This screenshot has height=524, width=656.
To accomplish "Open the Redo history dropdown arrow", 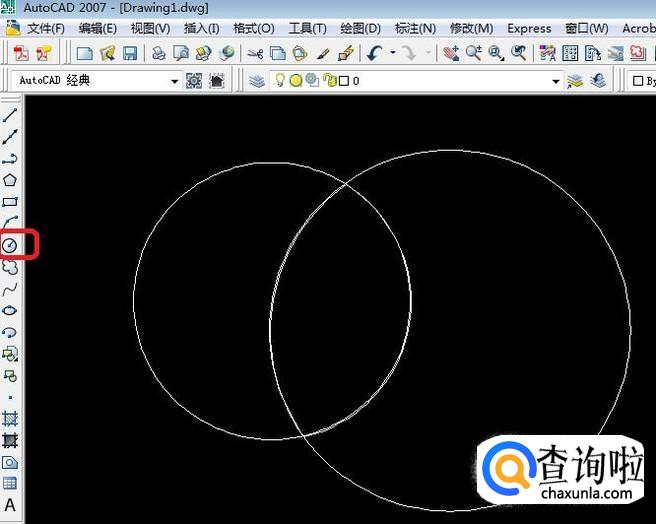I will [x=428, y=53].
